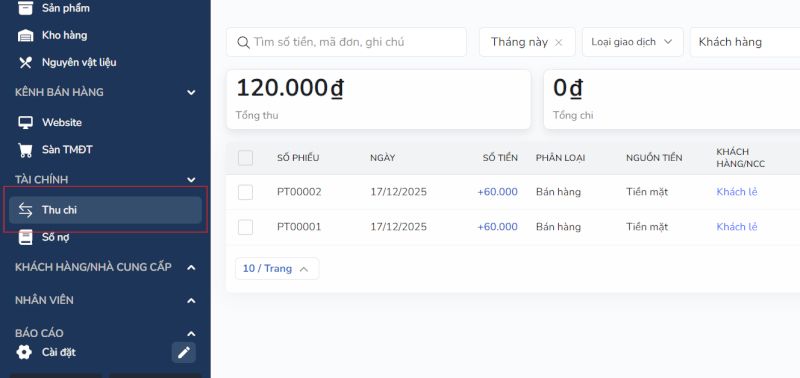
Task: Open the Sổ nợ menu item
Action: point(56,237)
